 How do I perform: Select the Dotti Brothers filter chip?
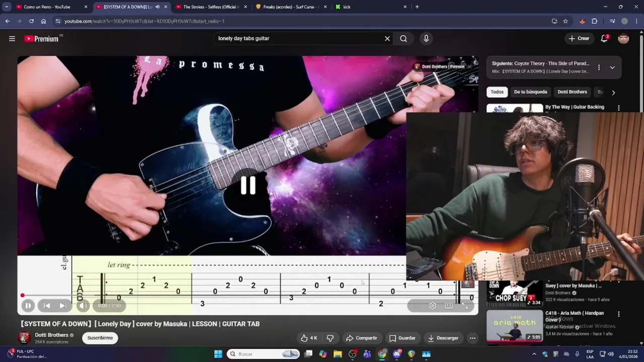click(x=572, y=92)
